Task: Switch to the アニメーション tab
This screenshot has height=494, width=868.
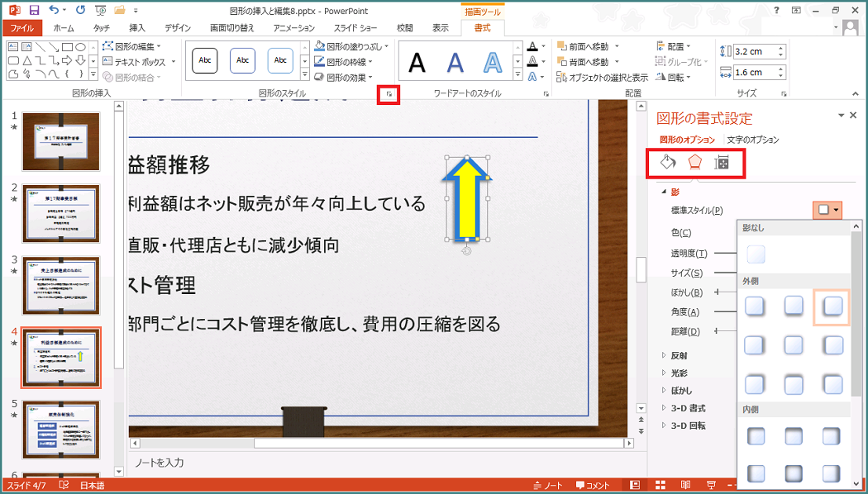Action: tap(294, 28)
